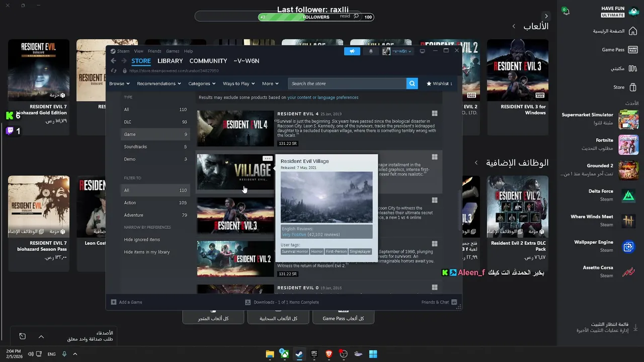
Task: Click the Windows platform icon on Resident Evil 0 row
Action: 435,288
